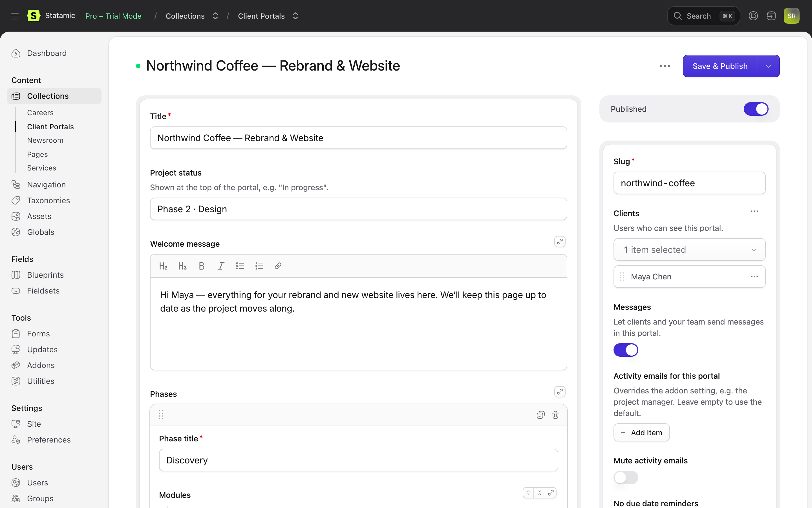This screenshot has width=812, height=508.
Task: Open the Clients field options menu
Action: (x=754, y=211)
